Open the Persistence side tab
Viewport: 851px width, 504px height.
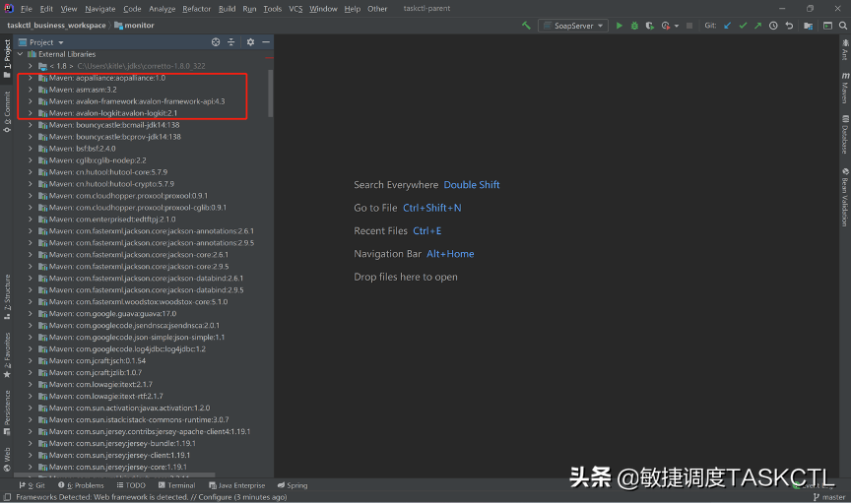tap(7, 412)
